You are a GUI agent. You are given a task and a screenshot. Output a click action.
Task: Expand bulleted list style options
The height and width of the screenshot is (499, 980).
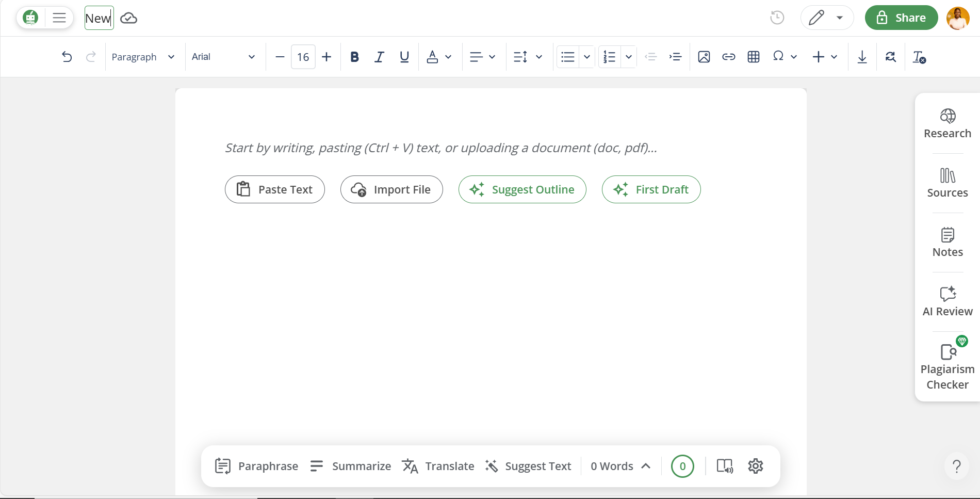587,57
